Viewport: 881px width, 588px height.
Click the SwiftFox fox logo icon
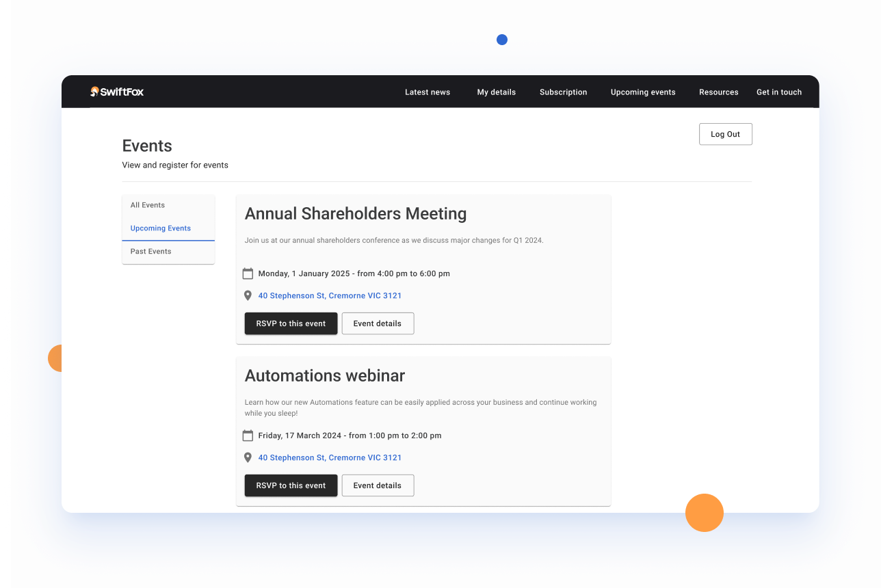click(x=94, y=91)
